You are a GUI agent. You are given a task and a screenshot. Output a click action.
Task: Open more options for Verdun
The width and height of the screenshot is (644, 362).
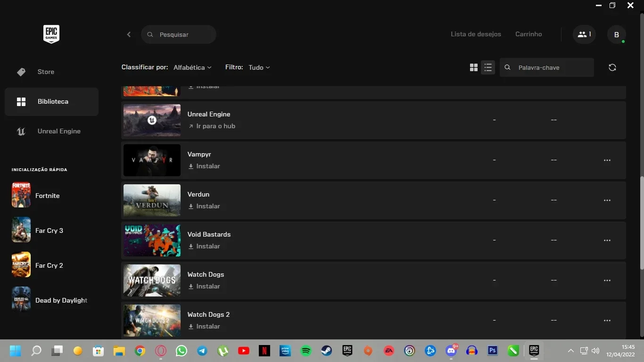(x=607, y=200)
